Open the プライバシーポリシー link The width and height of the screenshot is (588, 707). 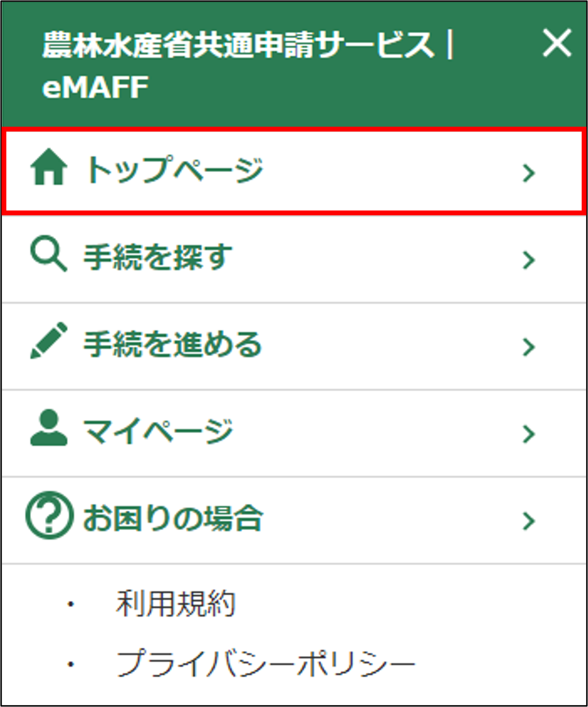pos(266,664)
